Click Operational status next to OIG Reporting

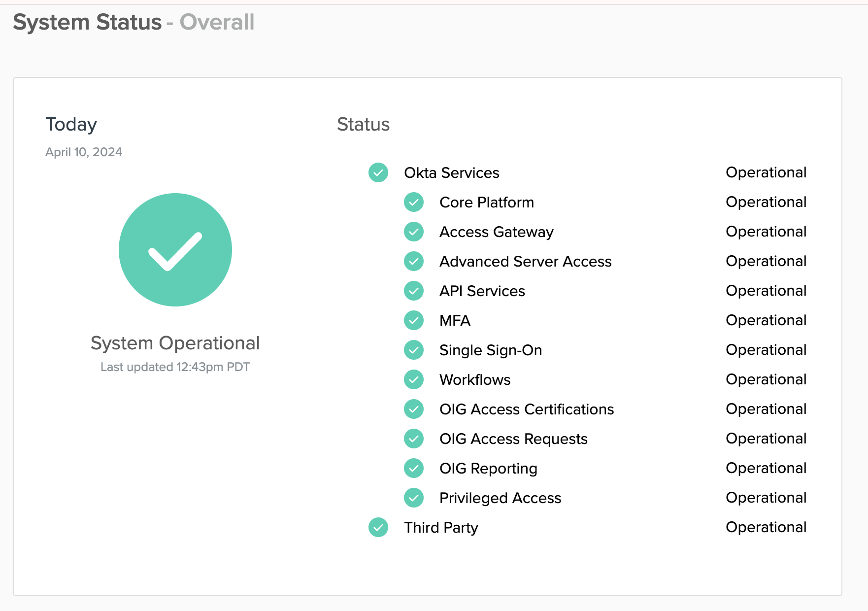(766, 469)
